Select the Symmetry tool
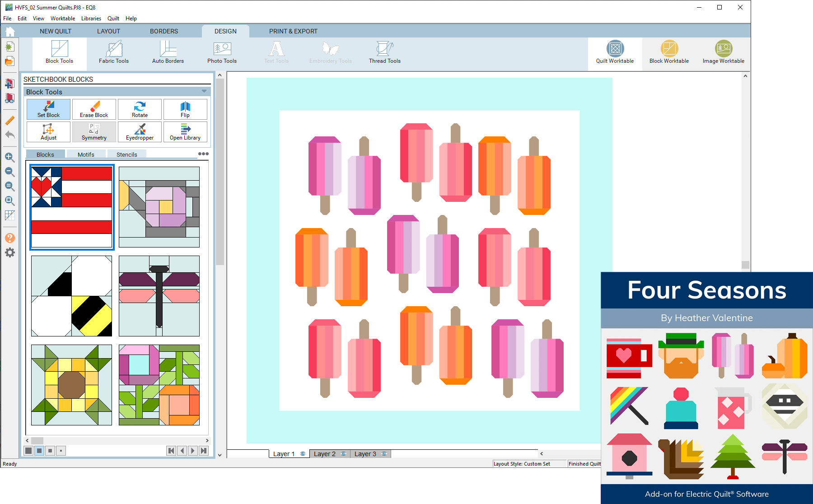The height and width of the screenshot is (504, 813). click(x=94, y=132)
